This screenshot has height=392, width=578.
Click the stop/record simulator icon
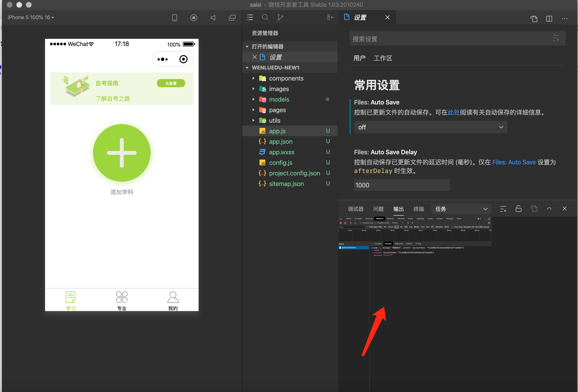194,18
